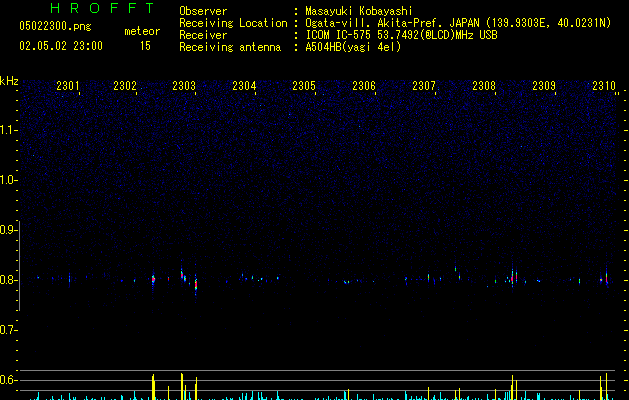
Task: Click the Observer field label
Action: 203,11
